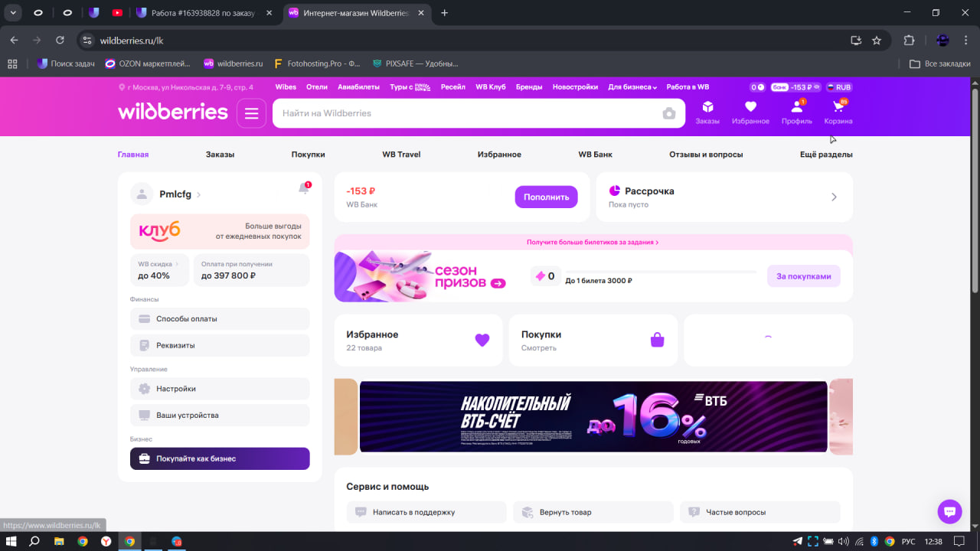Click the purple heart on Избранное card
This screenshot has height=551, width=980.
tap(482, 341)
